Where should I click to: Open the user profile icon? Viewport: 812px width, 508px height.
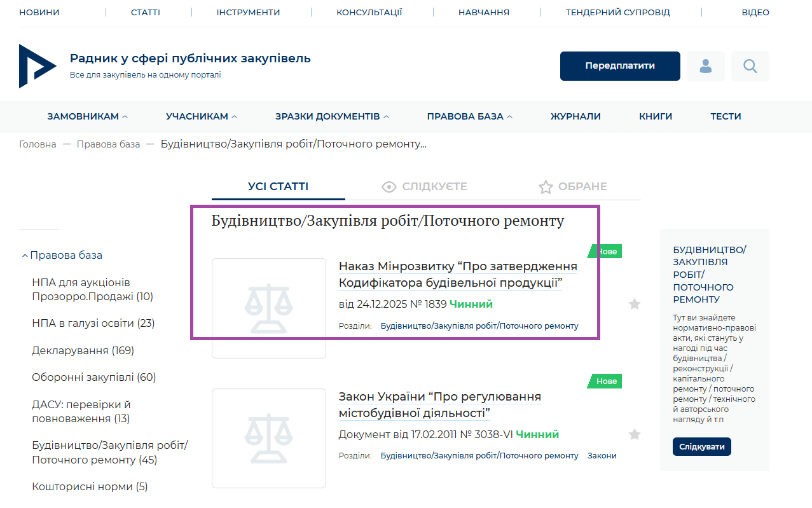coord(705,66)
